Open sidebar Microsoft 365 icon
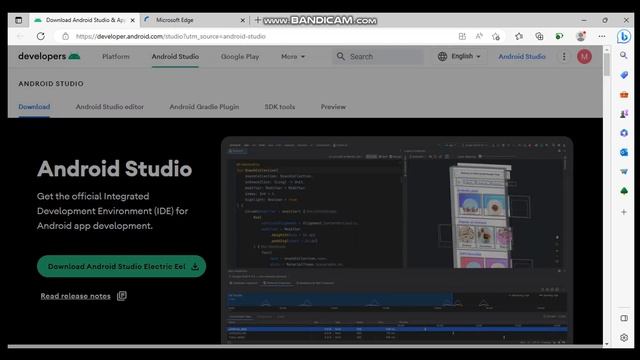Image resolution: width=640 pixels, height=360 pixels. tap(624, 133)
